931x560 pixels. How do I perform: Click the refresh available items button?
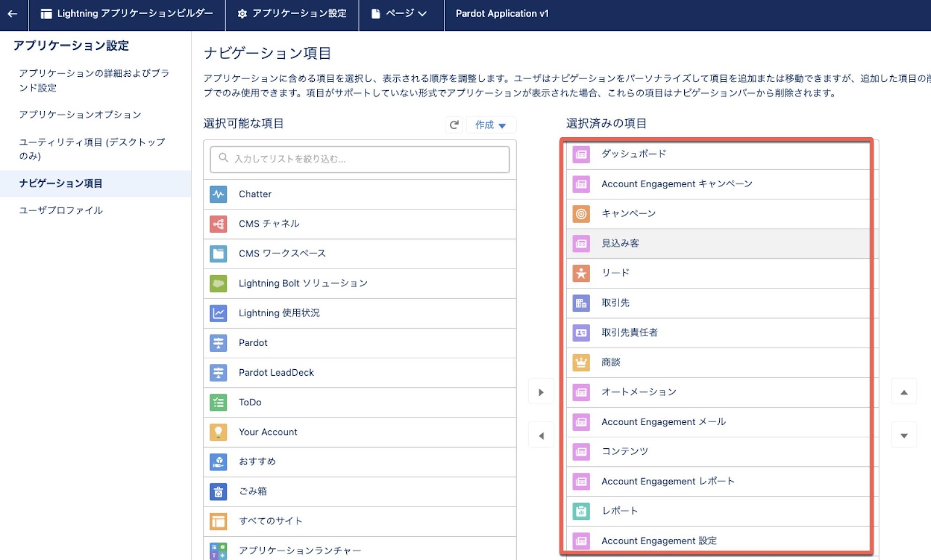pyautogui.click(x=454, y=124)
